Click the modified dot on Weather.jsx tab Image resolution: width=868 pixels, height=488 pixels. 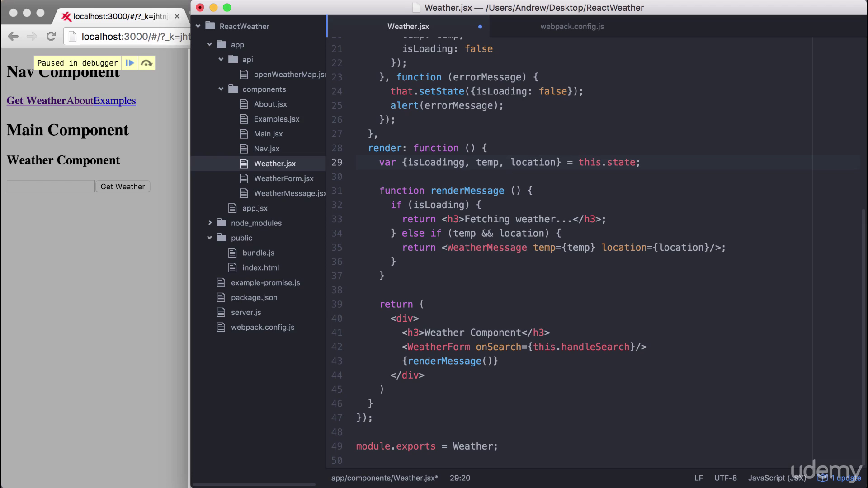coord(480,27)
